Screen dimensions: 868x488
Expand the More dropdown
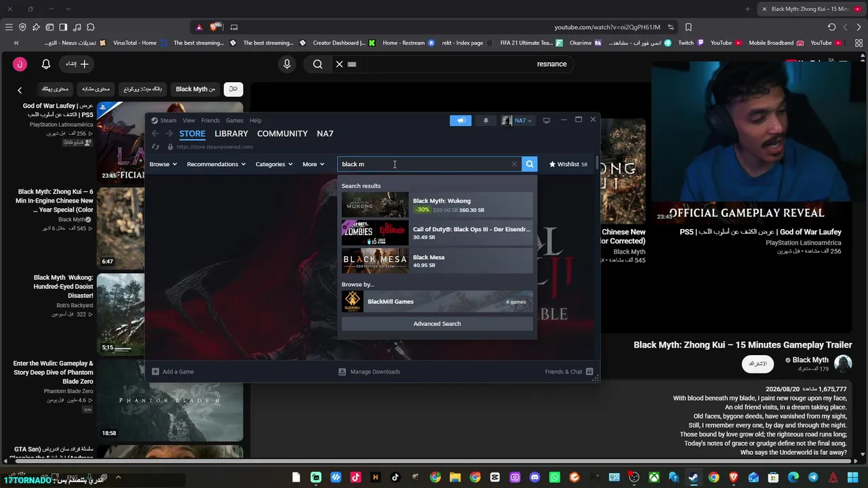313,164
